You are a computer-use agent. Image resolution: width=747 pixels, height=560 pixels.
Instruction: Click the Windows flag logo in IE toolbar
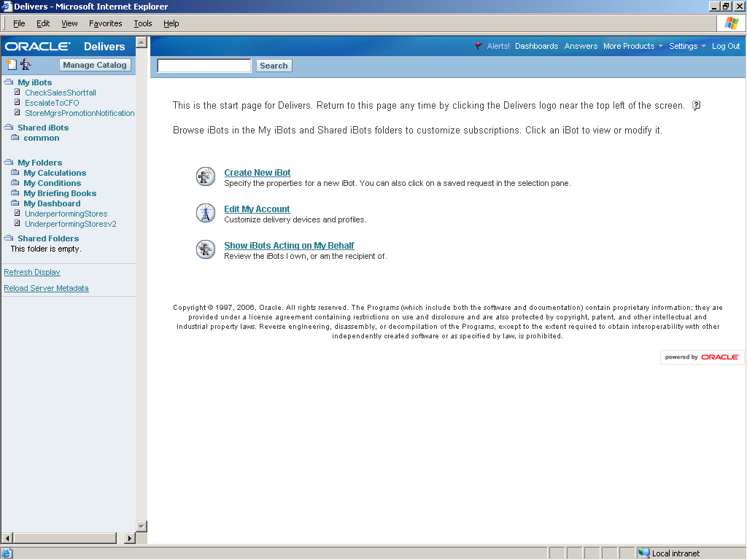click(731, 23)
